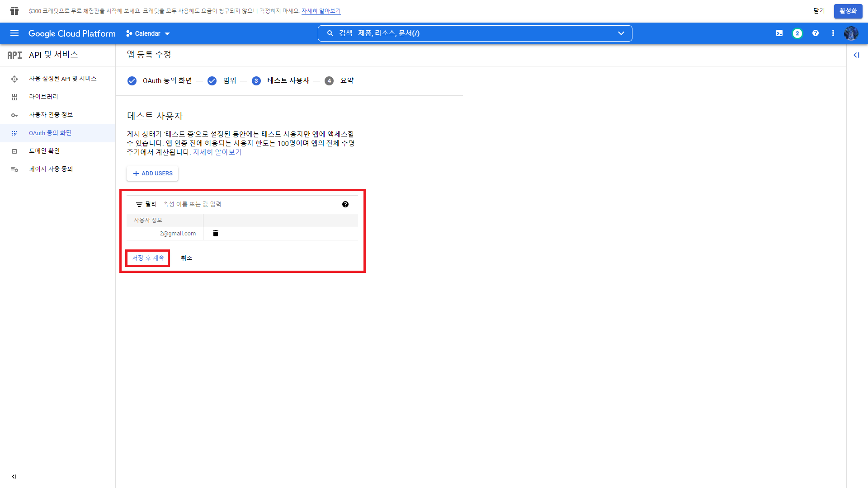Open the hamburger navigation menu
The width and height of the screenshot is (868, 488).
pyautogui.click(x=14, y=33)
